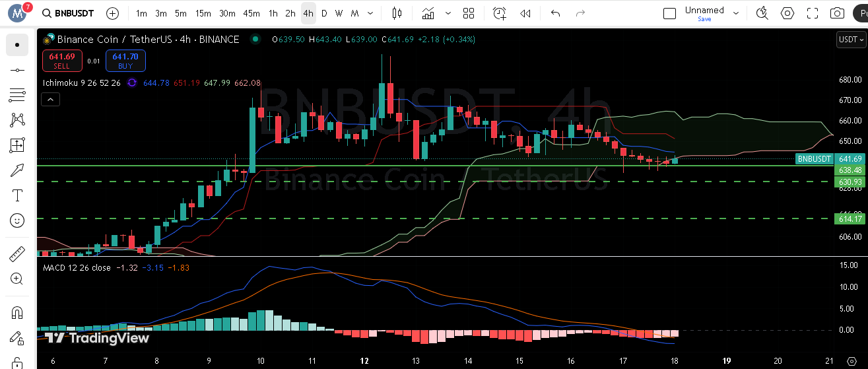
Task: Select the W weekly interval
Action: (x=339, y=13)
